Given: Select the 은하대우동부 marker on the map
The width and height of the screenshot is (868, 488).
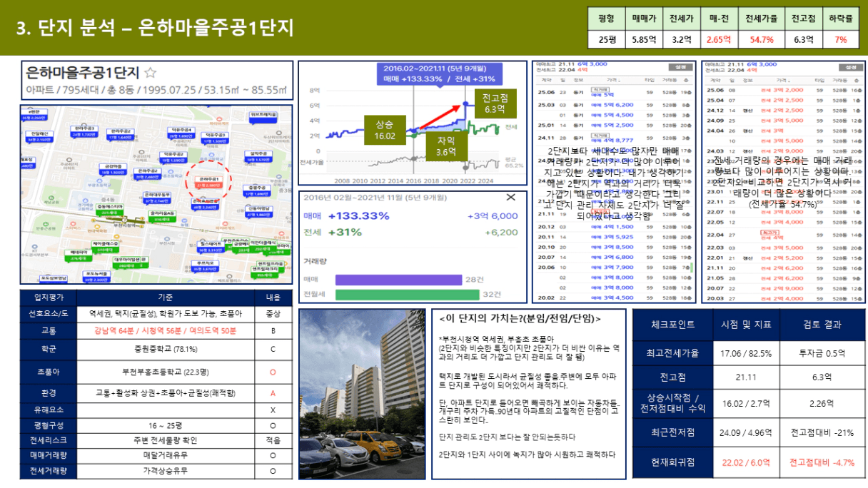Looking at the screenshot, I should point(157,198).
